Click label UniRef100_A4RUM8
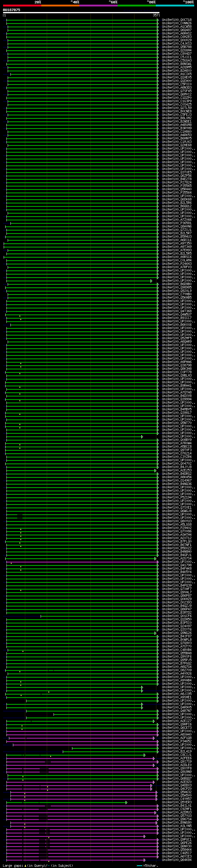 (x=177, y=125)
